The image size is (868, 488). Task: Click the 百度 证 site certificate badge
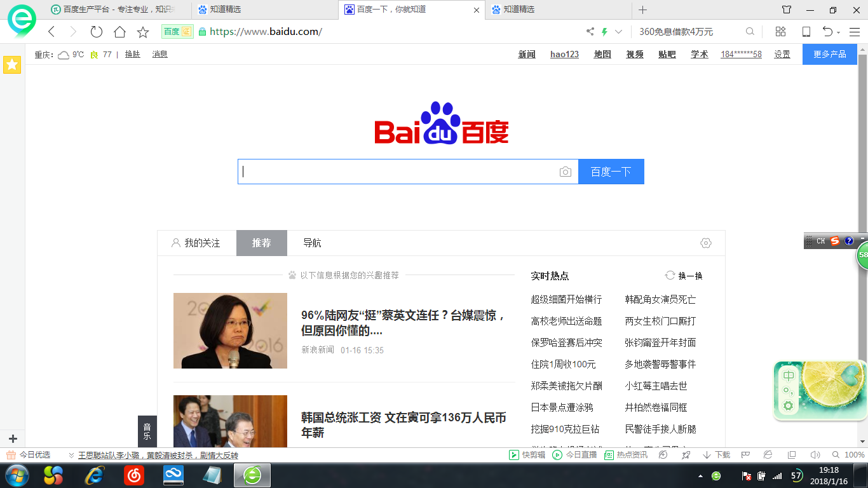(x=177, y=32)
